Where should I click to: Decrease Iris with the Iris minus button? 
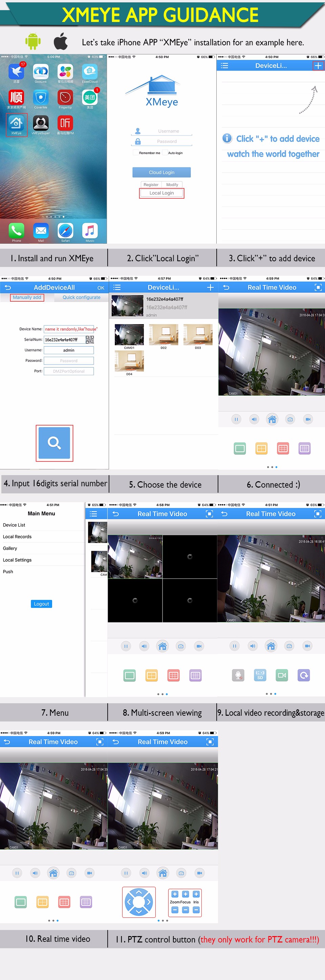point(196,910)
